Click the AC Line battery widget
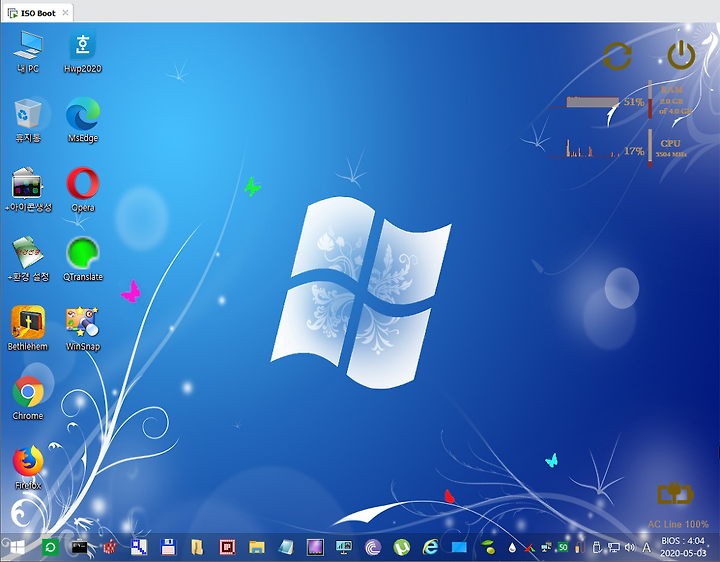This screenshot has height=562, width=720. [x=677, y=505]
